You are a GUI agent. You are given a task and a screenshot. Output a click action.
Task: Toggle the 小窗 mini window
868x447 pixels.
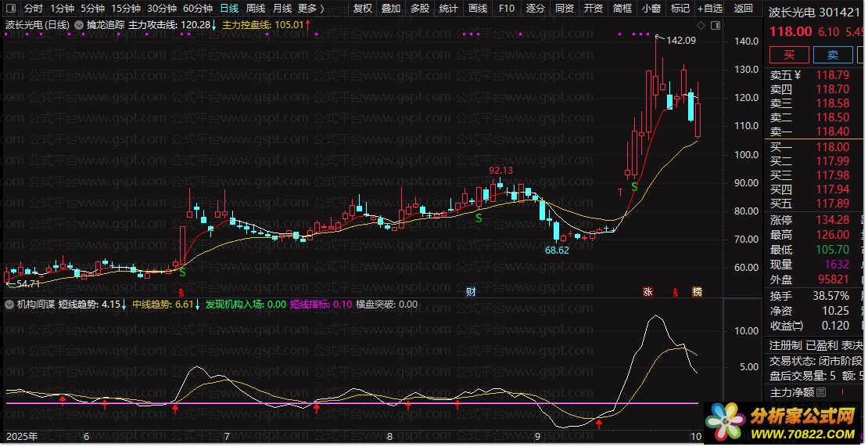click(x=651, y=9)
